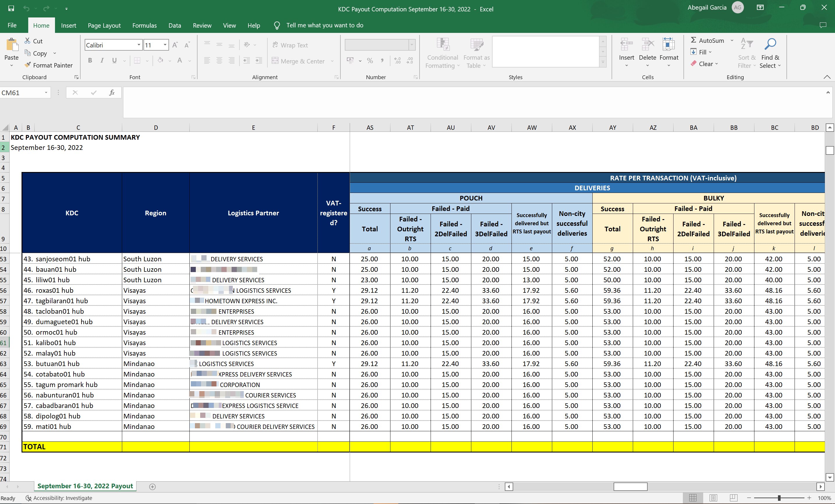Click the Insert Function fx icon
Viewport: 835px width, 504px height.
coord(111,93)
